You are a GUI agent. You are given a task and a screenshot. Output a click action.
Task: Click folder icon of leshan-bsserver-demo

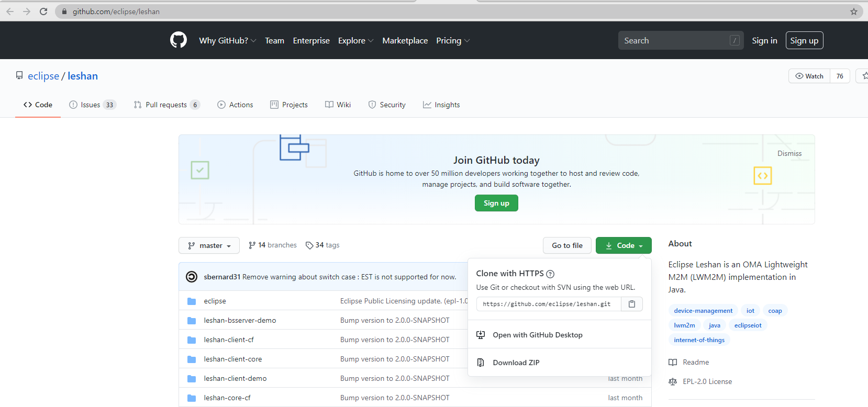(192, 321)
